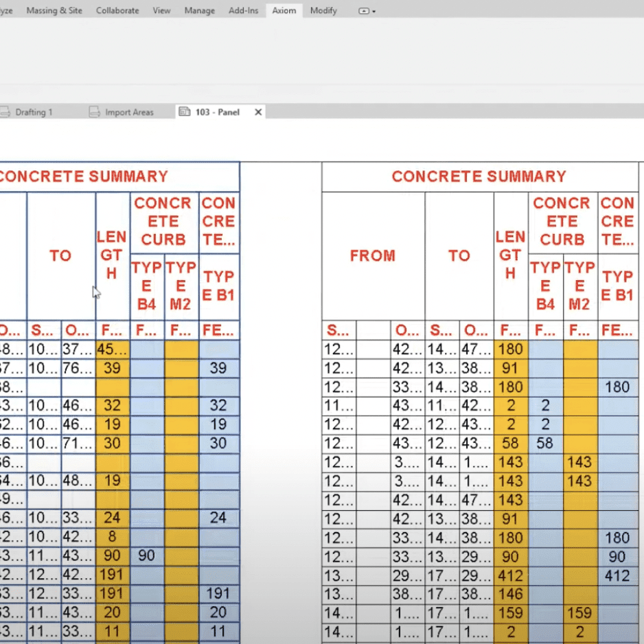The height and width of the screenshot is (644, 644).
Task: Open the Axiom ribbon tab
Action: (x=283, y=10)
